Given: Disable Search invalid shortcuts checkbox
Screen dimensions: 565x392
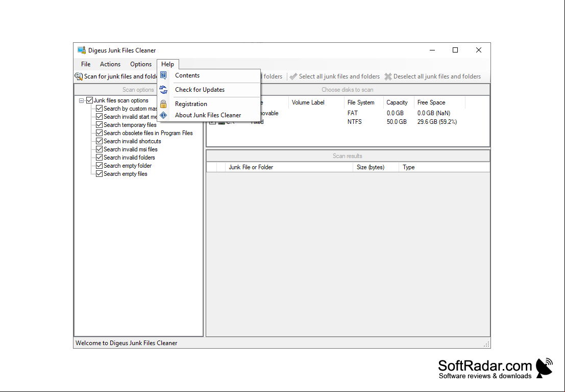Looking at the screenshot, I should click(x=99, y=141).
